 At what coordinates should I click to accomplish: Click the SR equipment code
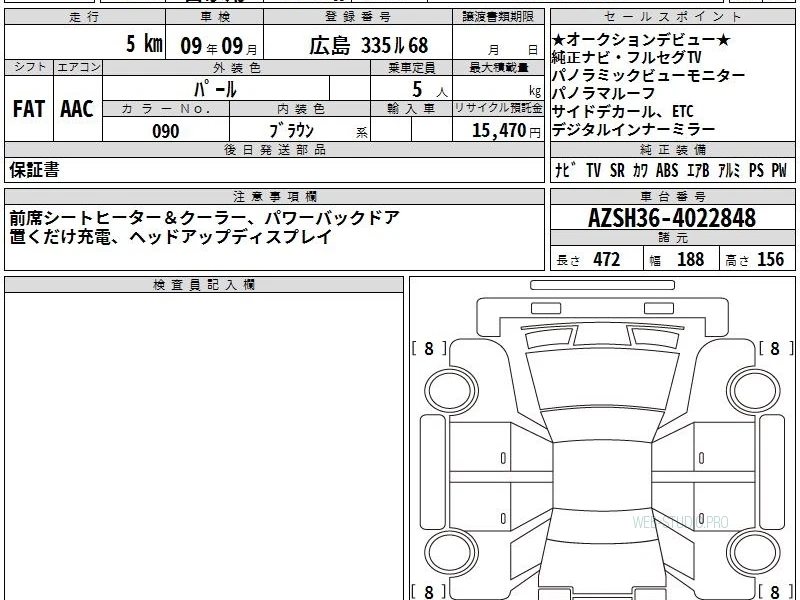[x=617, y=170]
